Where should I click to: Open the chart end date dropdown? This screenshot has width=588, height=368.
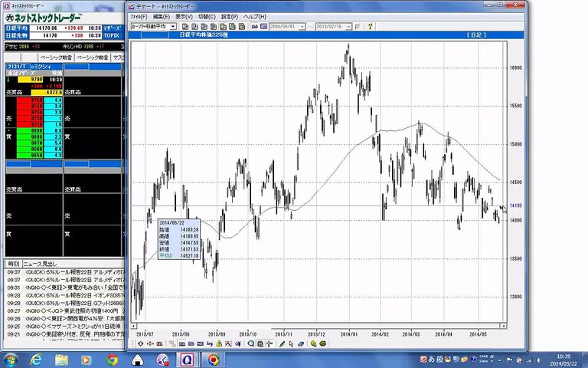[348, 27]
